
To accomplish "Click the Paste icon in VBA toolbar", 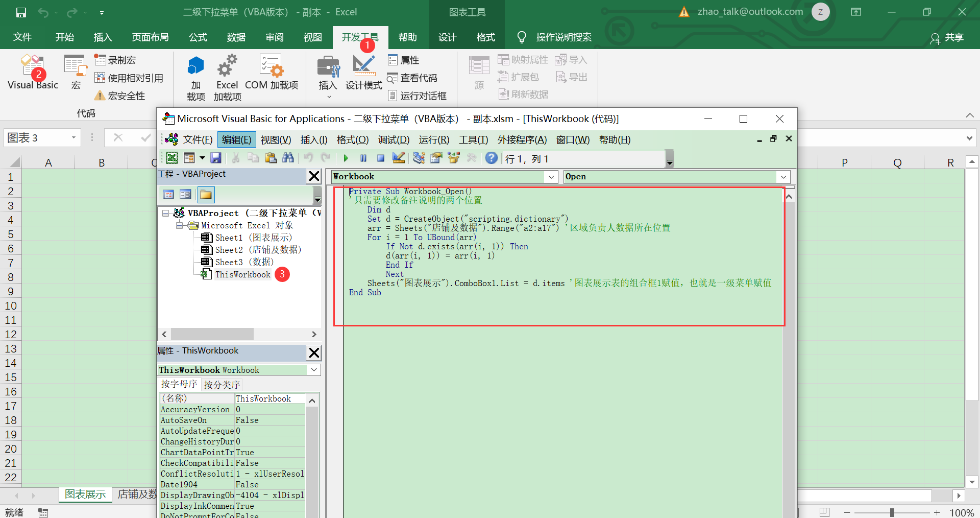I will [x=271, y=158].
